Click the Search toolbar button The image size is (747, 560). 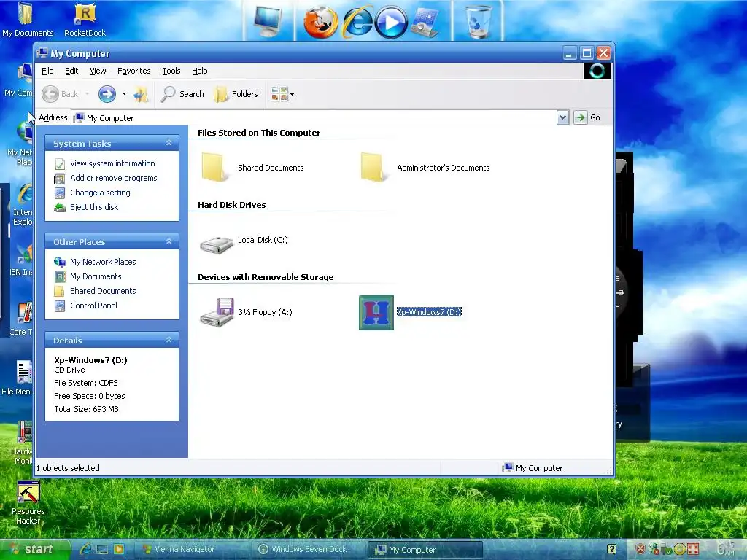click(x=182, y=94)
